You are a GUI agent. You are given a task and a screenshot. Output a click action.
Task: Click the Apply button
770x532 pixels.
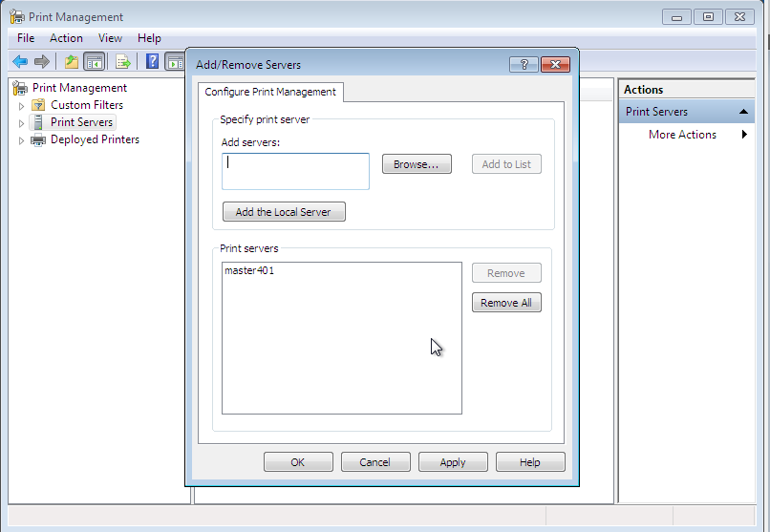pyautogui.click(x=453, y=462)
